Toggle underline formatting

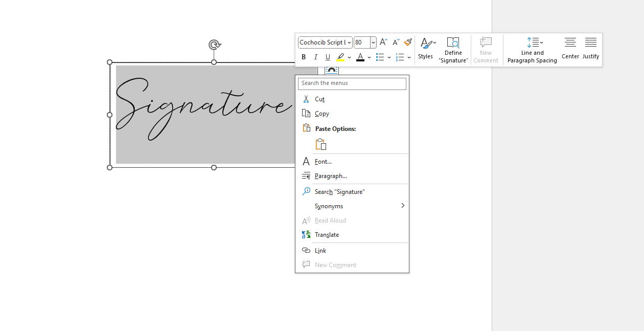tap(327, 57)
